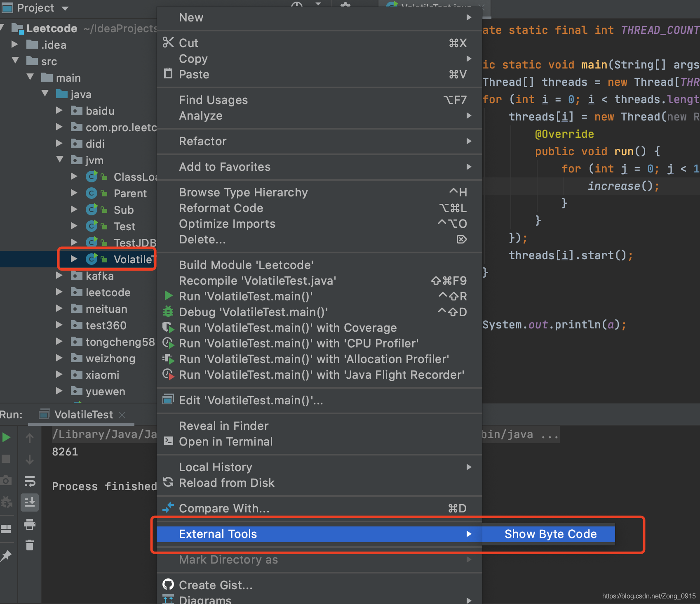Expand the baidu package

(59, 111)
